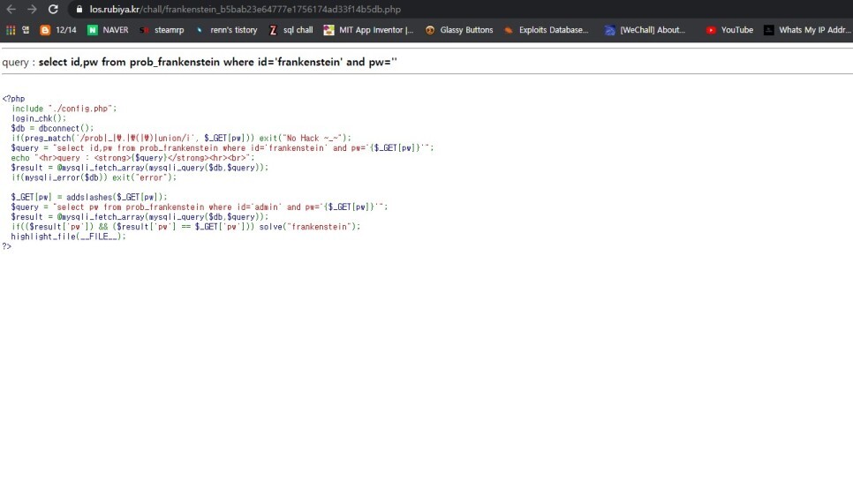Screen dimensions: 853x504
Task: Click the preg_match No Hack line
Action: pos(181,138)
